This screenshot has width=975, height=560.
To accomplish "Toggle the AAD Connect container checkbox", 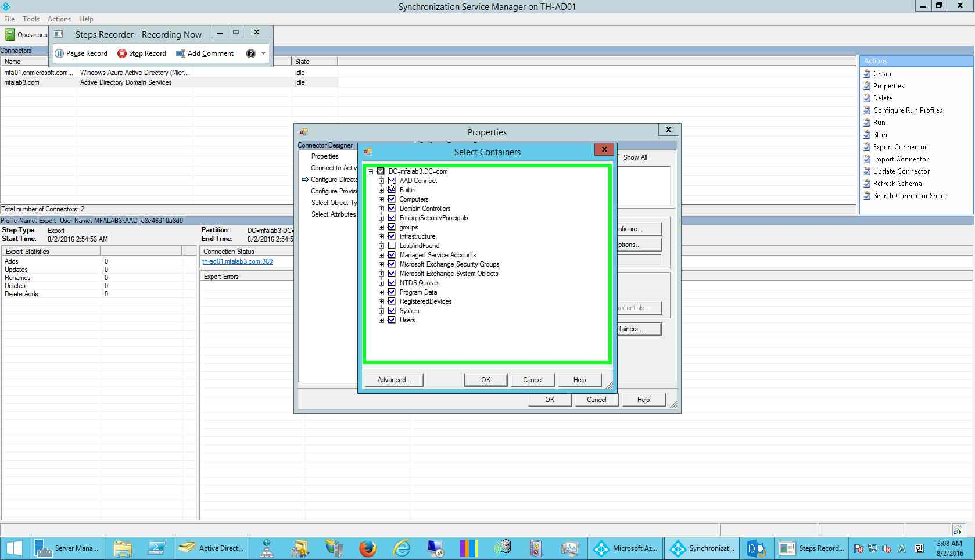I will pyautogui.click(x=392, y=181).
